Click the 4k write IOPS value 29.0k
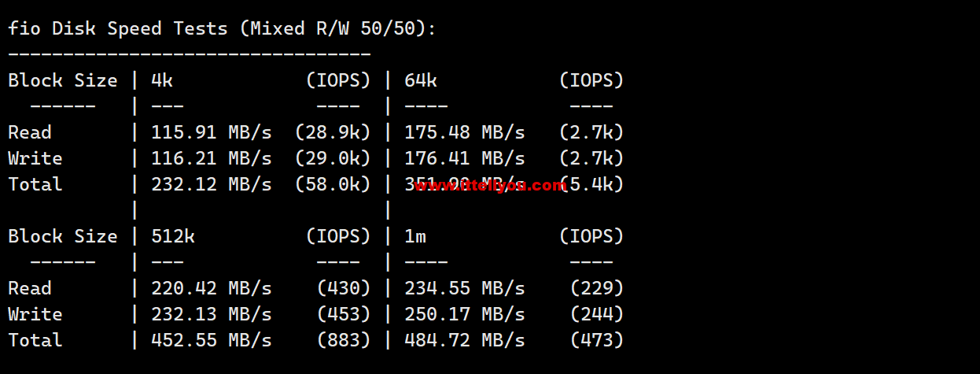The image size is (980, 374). pyautogui.click(x=333, y=158)
